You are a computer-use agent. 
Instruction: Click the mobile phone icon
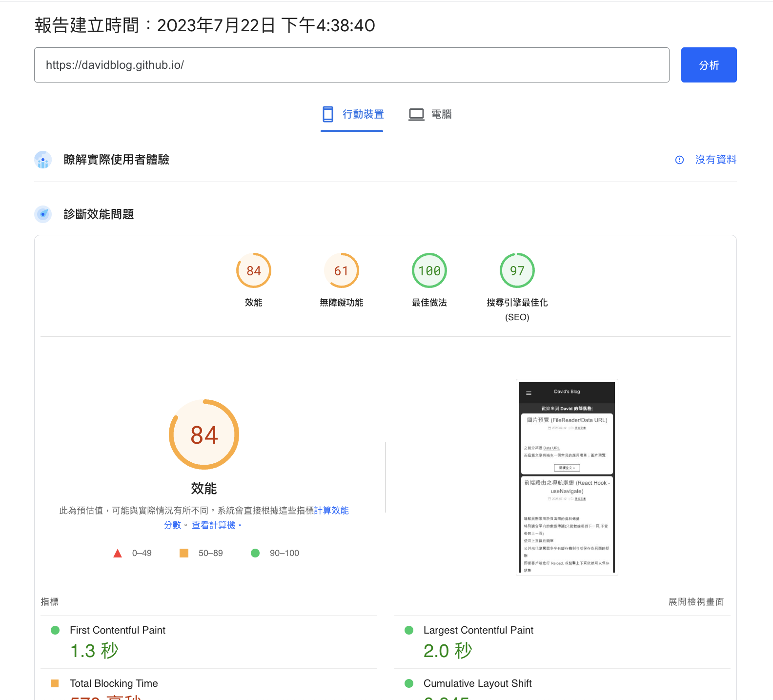coord(328,114)
